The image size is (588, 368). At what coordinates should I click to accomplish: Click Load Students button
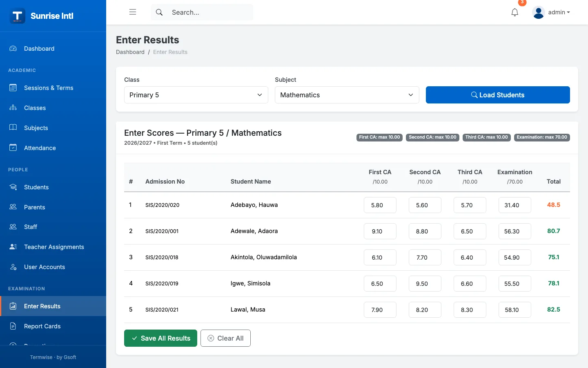[x=498, y=95]
